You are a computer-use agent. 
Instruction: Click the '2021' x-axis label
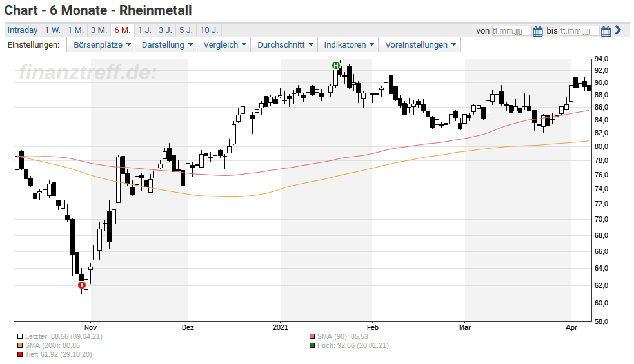(281, 327)
